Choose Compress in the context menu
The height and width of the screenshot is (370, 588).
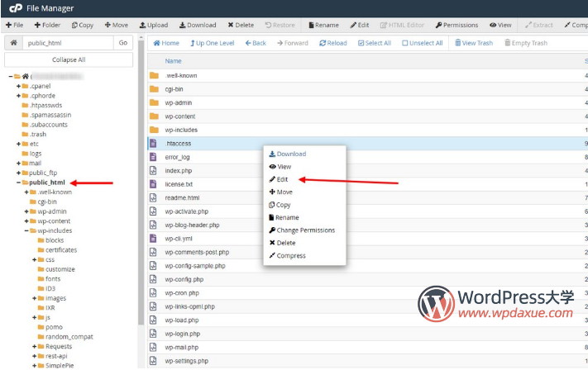pyautogui.click(x=290, y=256)
